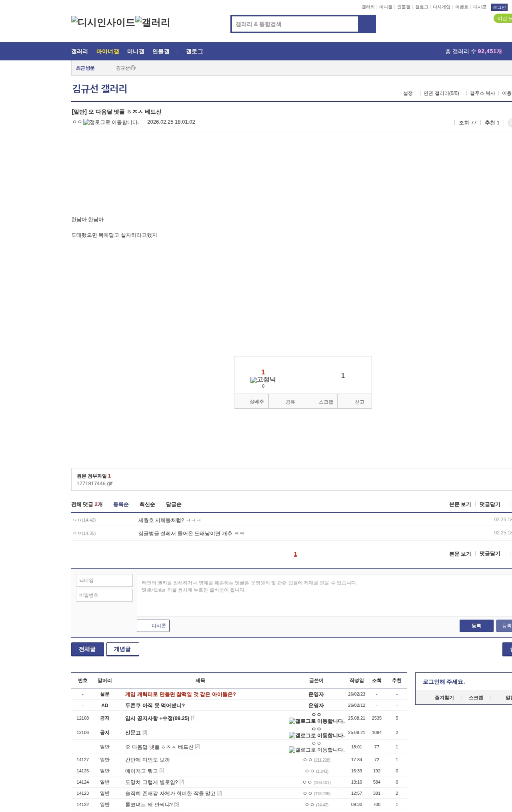Screen dimensions: 512x812
Task: Report the post using 신고
Action: coord(359,402)
